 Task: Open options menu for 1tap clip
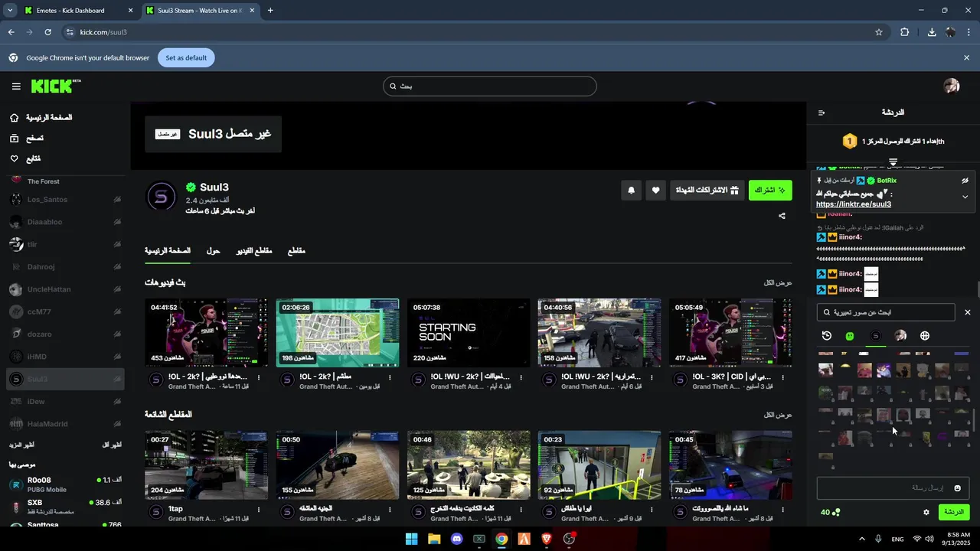(259, 509)
